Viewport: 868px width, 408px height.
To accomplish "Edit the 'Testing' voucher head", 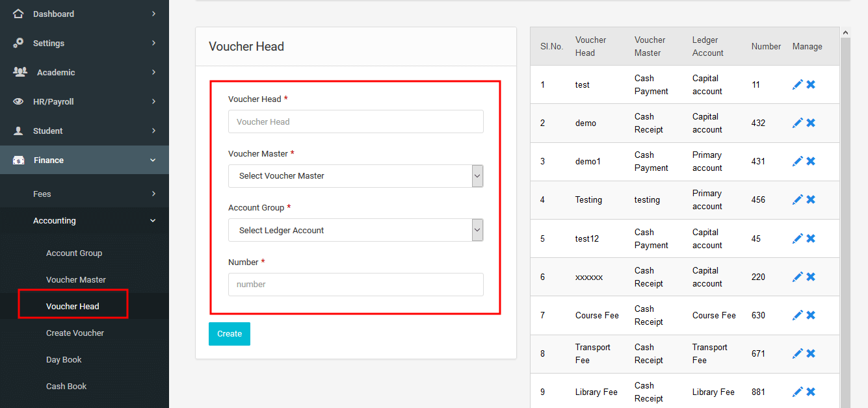I will click(798, 199).
